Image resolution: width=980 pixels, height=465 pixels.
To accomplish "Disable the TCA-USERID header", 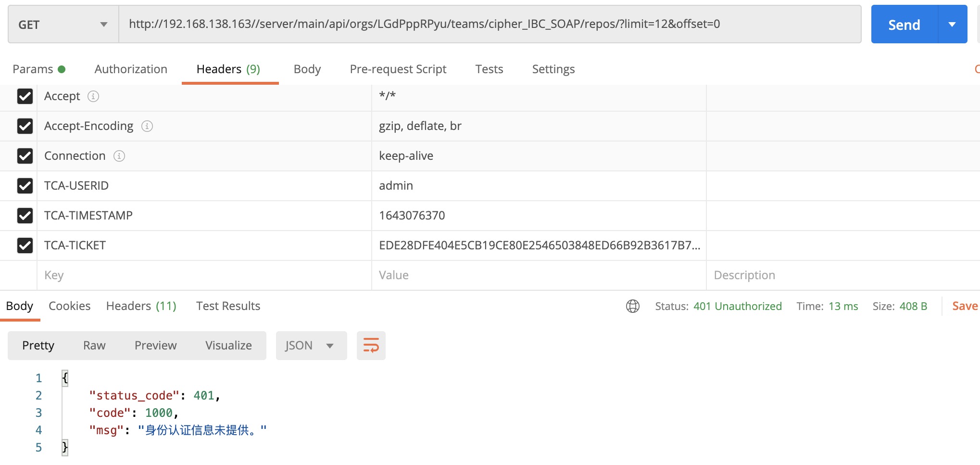I will pos(25,186).
